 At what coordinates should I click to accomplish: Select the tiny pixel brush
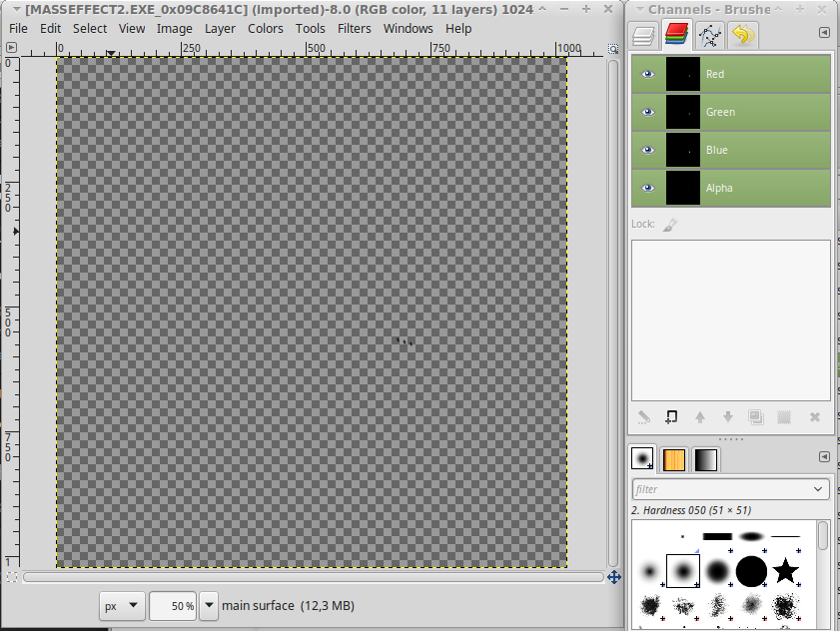pyautogui.click(x=682, y=537)
